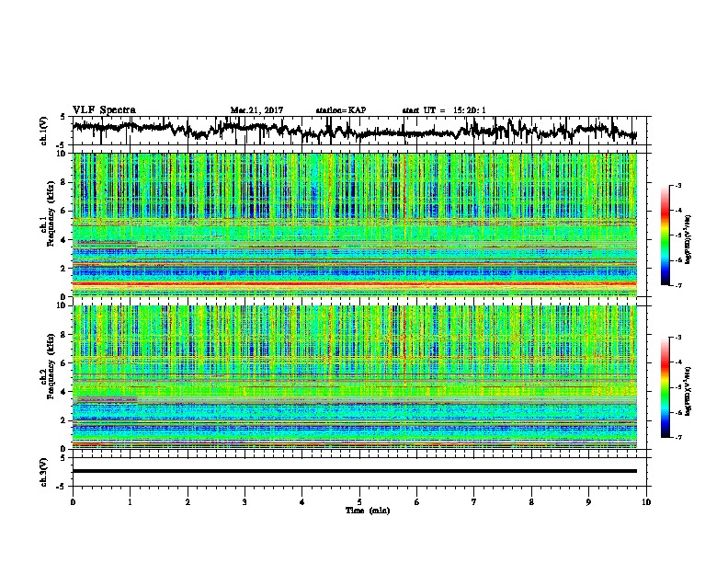728x563 pixels.
Task: Click inside the ch.2 spectrogram panel
Action: coord(355,377)
